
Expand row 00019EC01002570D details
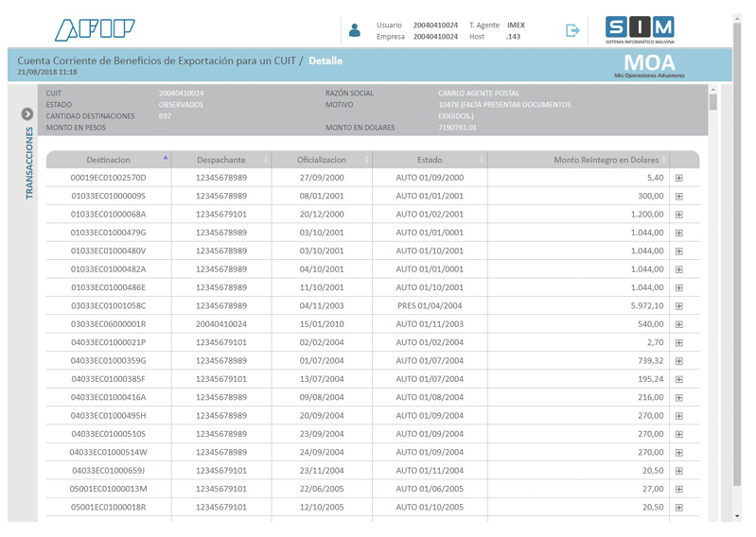(678, 178)
